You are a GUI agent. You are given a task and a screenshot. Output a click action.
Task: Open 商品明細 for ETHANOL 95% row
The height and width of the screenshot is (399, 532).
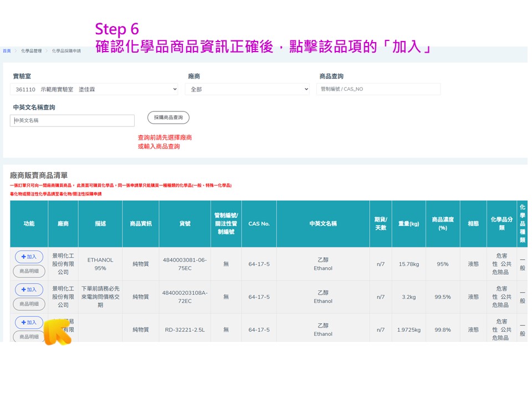pos(29,271)
